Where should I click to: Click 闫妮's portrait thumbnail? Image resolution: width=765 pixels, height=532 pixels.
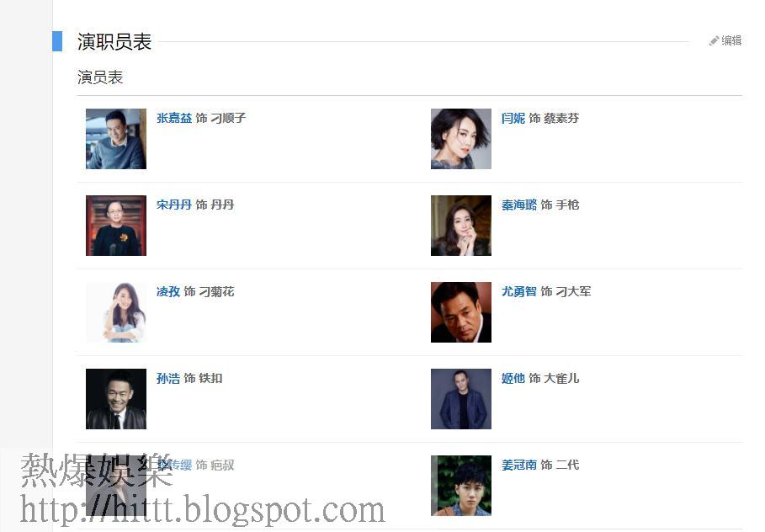(x=461, y=139)
